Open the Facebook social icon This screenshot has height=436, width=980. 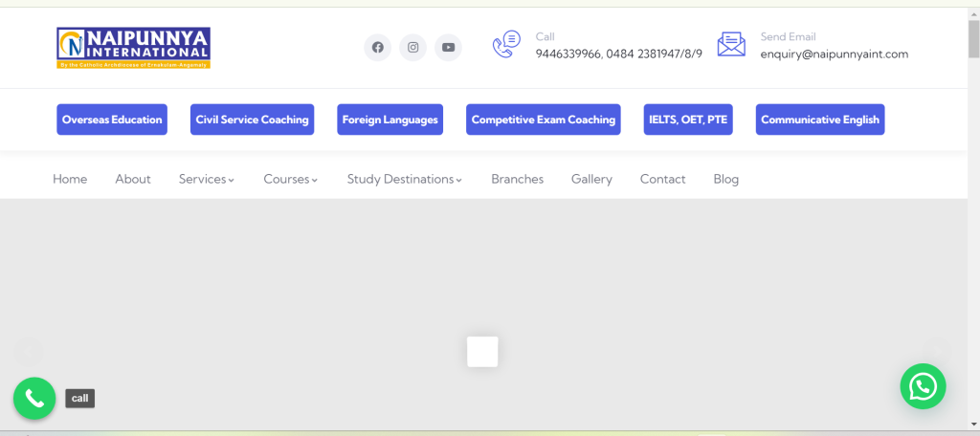(x=377, y=48)
